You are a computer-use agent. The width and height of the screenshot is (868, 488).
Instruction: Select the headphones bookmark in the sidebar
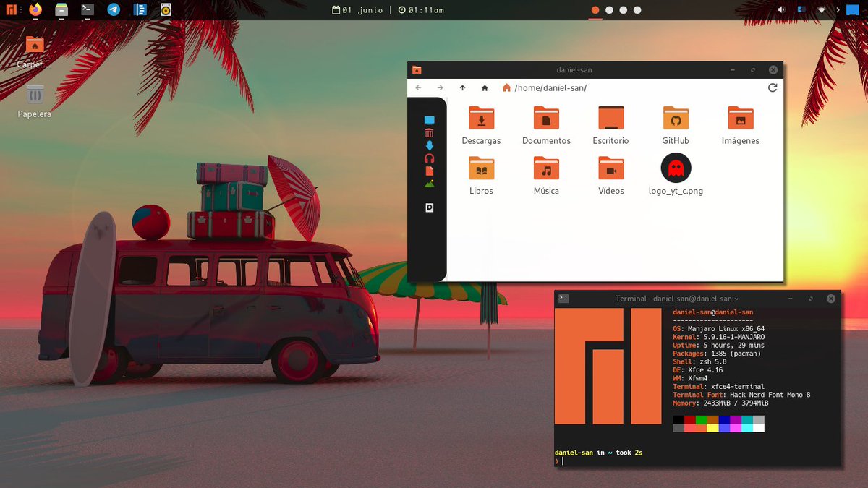point(429,158)
